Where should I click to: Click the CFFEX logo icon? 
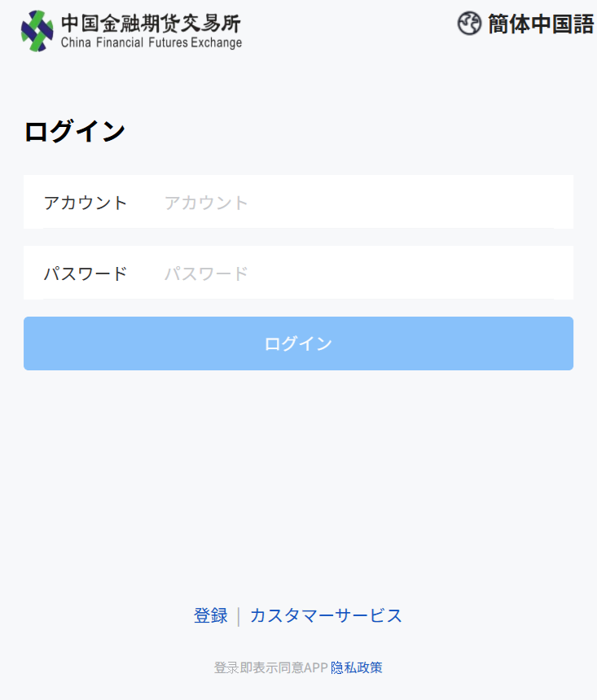[x=37, y=31]
